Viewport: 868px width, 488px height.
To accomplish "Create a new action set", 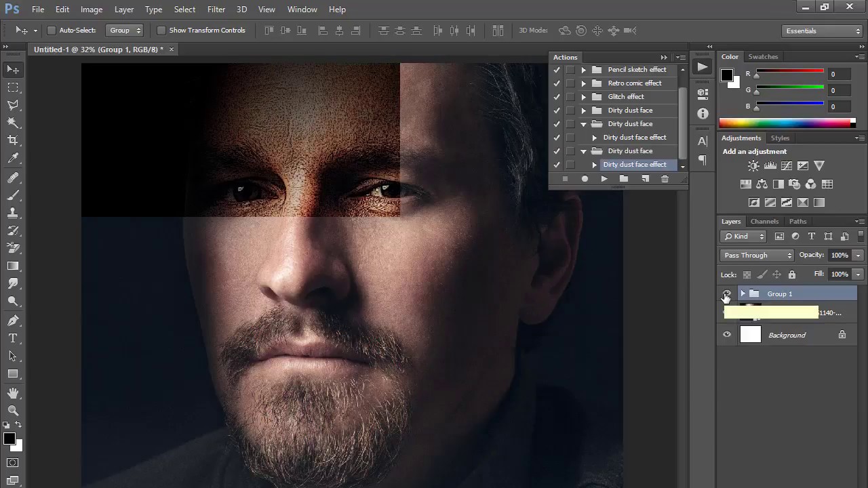I will (624, 179).
